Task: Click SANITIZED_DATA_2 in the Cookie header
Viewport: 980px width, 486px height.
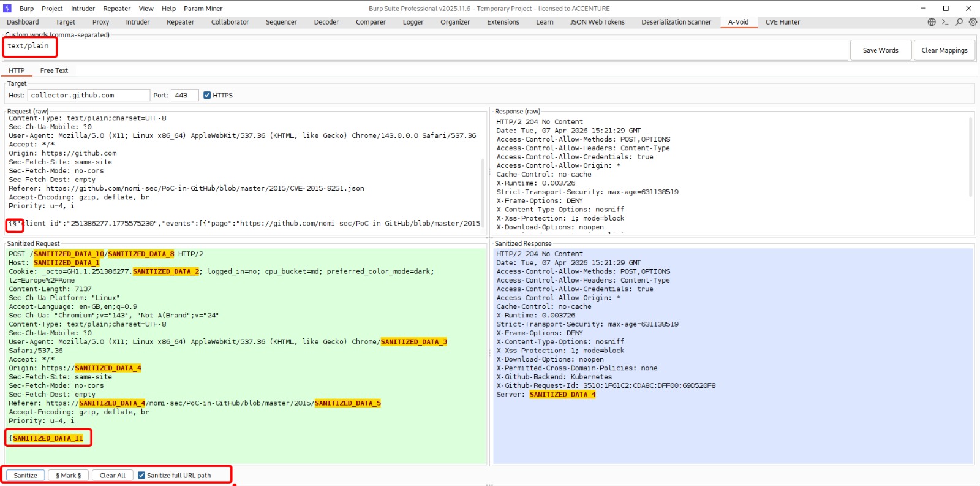Action: (x=166, y=271)
